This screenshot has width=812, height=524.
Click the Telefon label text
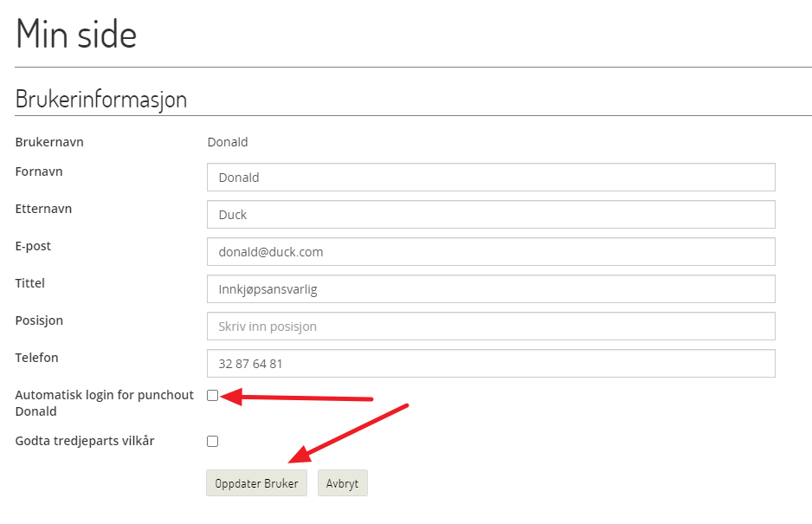tap(36, 358)
